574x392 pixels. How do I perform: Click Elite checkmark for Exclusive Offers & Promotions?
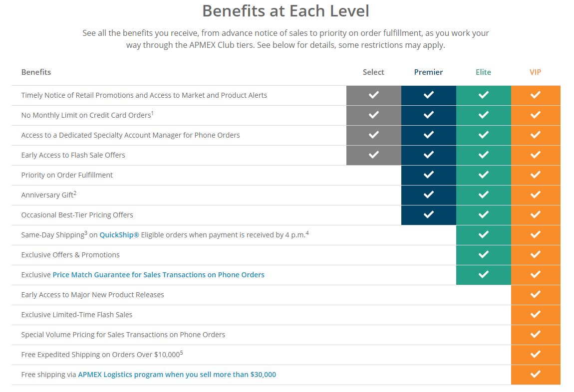pyautogui.click(x=484, y=254)
